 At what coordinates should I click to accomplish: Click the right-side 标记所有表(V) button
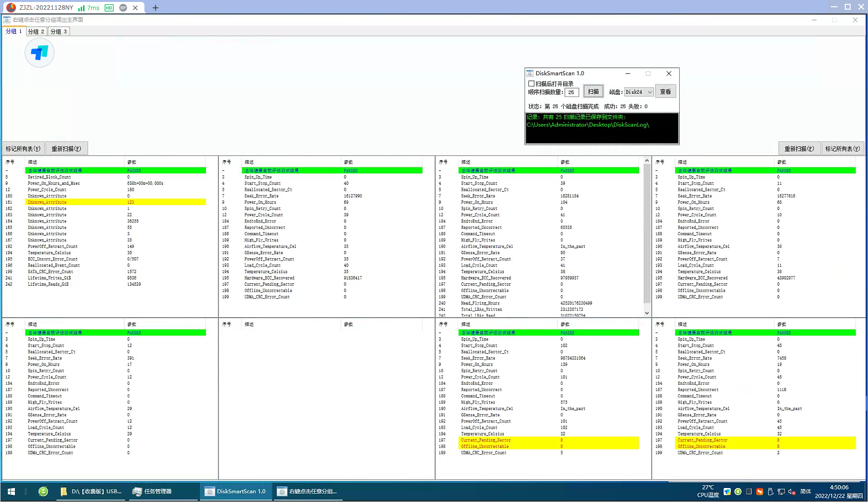[x=842, y=149]
